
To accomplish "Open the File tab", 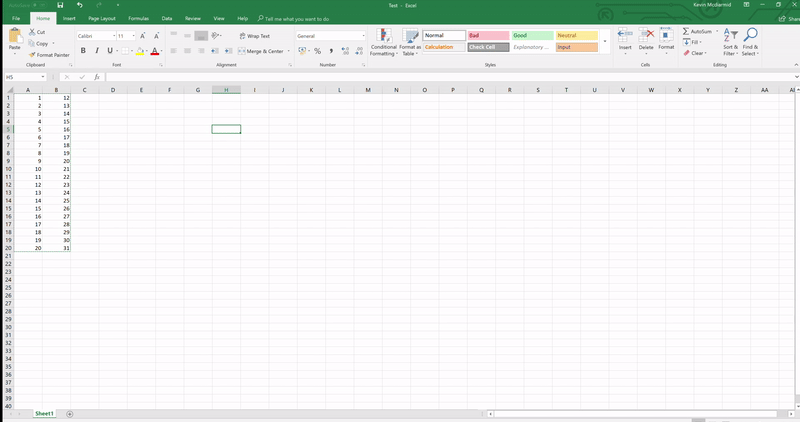I will pos(16,18).
